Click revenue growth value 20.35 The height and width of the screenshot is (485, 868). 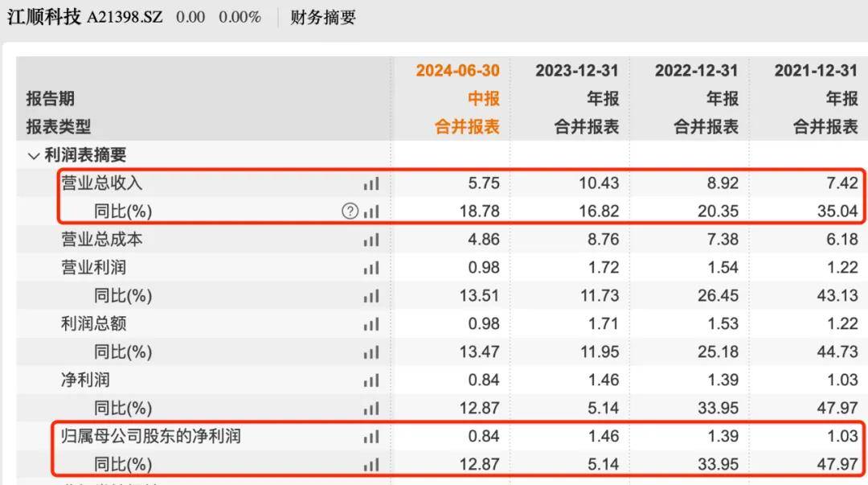(719, 212)
